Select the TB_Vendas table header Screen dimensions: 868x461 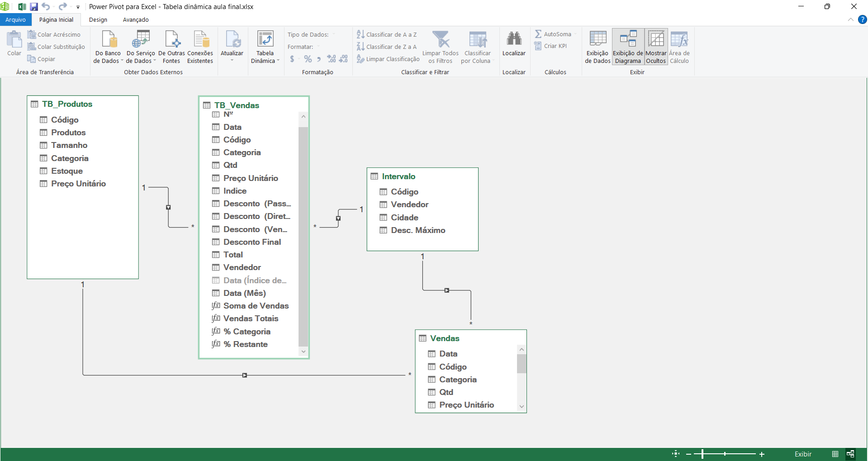pos(237,105)
